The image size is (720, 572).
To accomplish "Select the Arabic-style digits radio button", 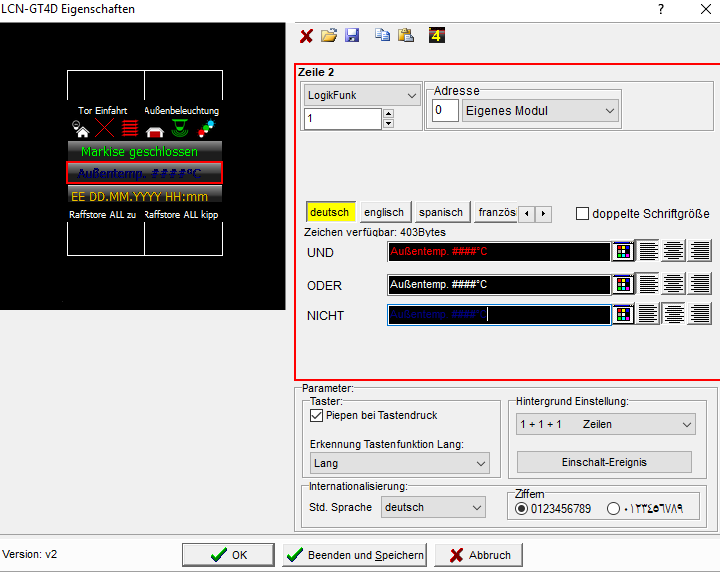I will 613,508.
